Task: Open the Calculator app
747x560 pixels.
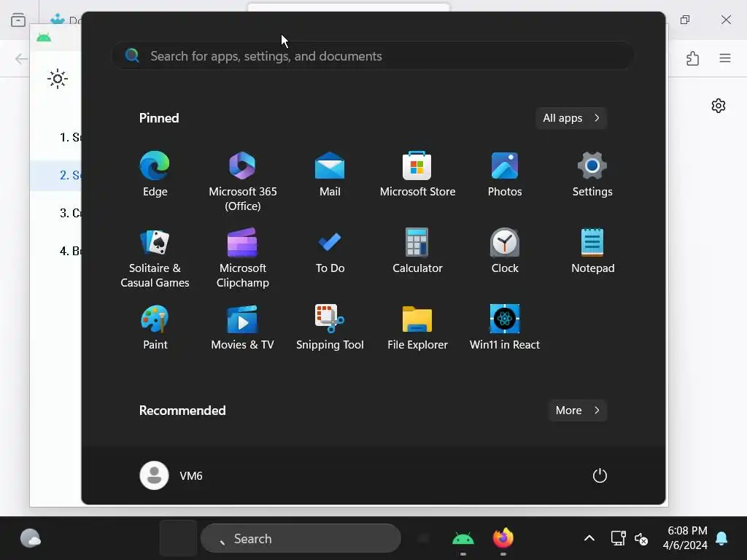Action: (x=417, y=251)
